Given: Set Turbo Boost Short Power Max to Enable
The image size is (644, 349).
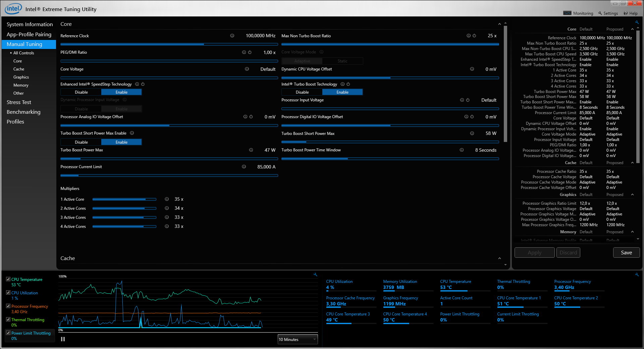Looking at the screenshot, I should (x=121, y=142).
